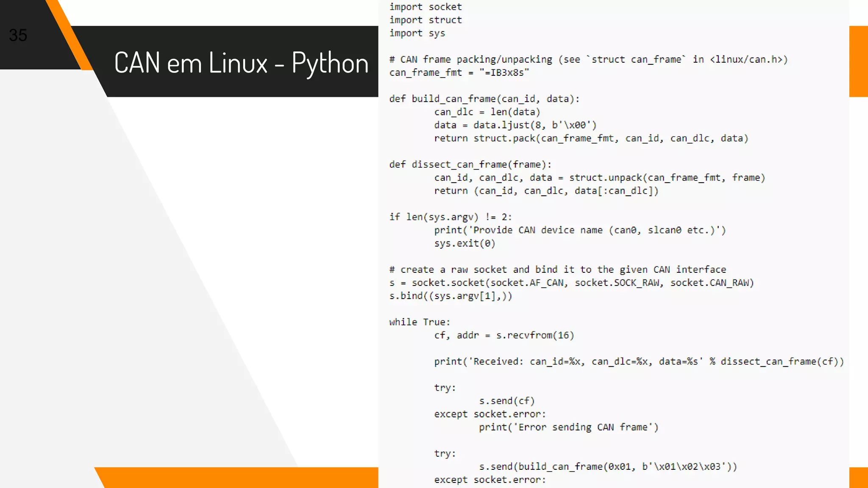This screenshot has height=488, width=868.
Task: Click the last 'except socket.error:' line
Action: click(x=490, y=480)
